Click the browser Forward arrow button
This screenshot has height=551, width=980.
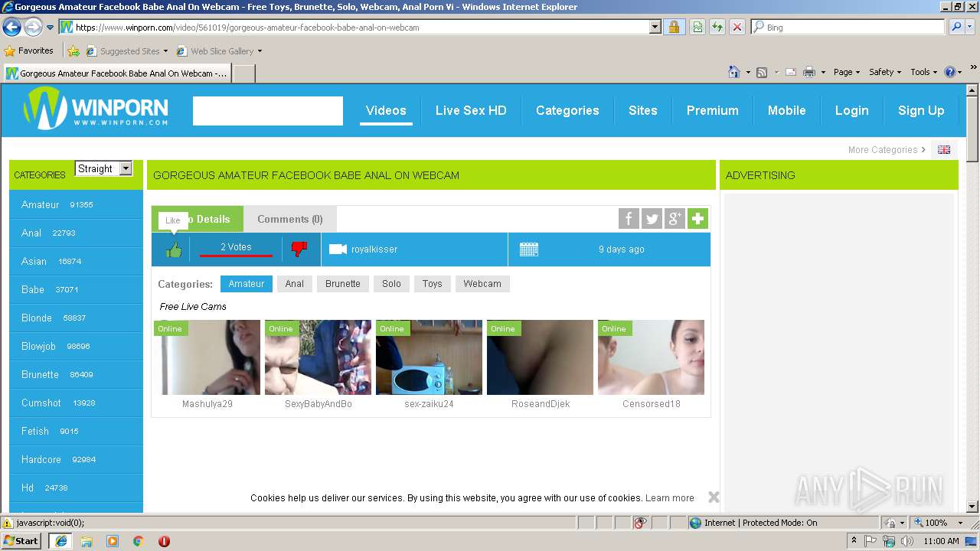[x=33, y=28]
